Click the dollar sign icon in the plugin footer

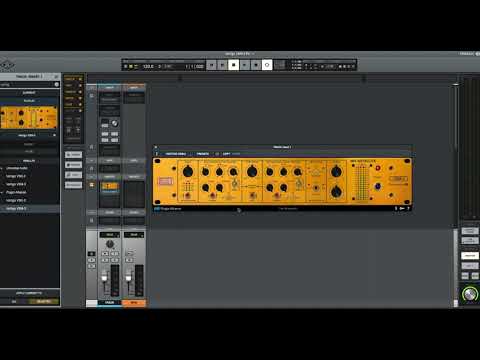396,209
